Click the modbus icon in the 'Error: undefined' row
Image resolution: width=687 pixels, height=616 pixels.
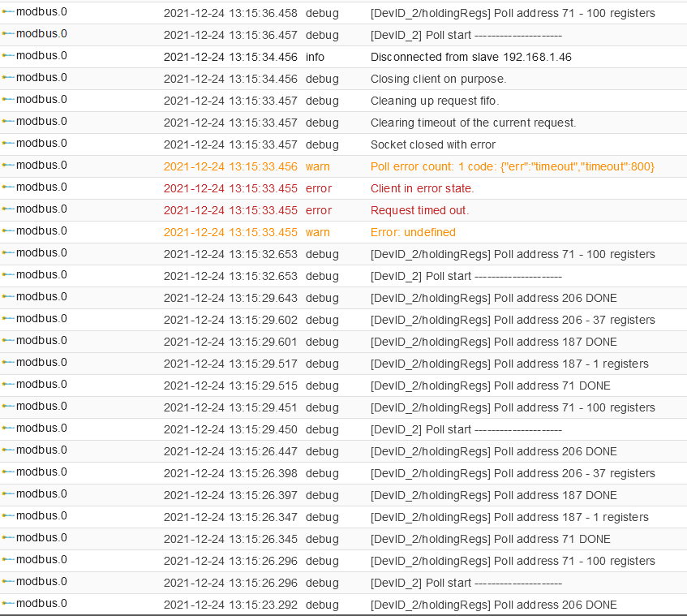pos(8,231)
